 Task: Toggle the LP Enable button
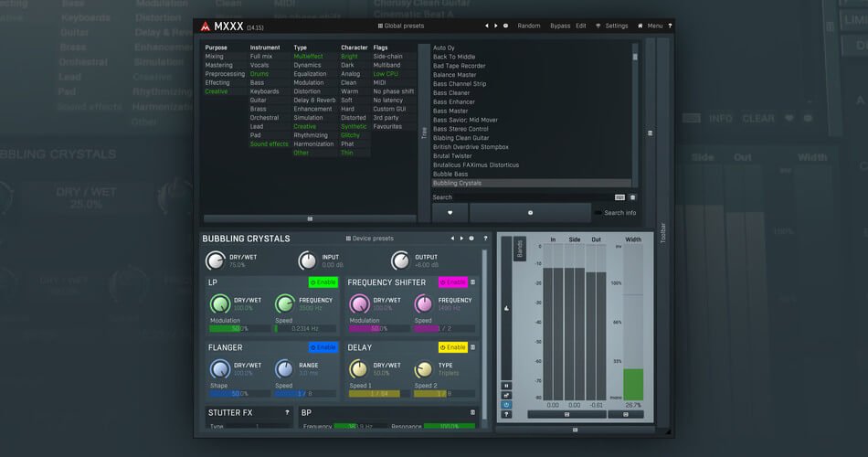tap(323, 282)
